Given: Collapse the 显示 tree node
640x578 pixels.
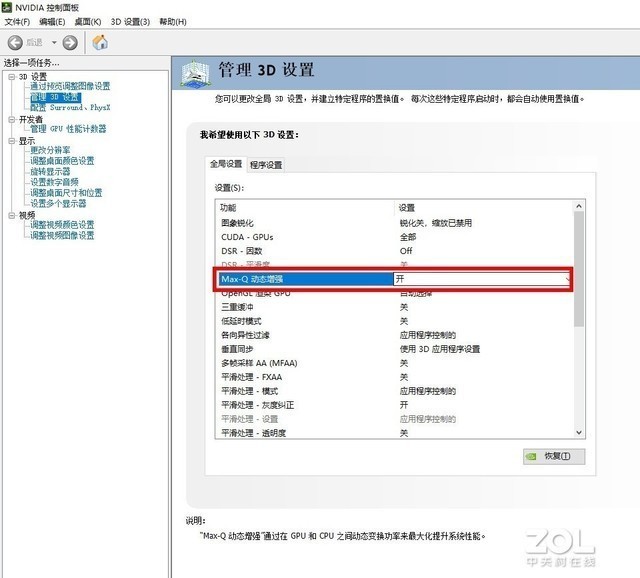Looking at the screenshot, I should click(x=11, y=141).
